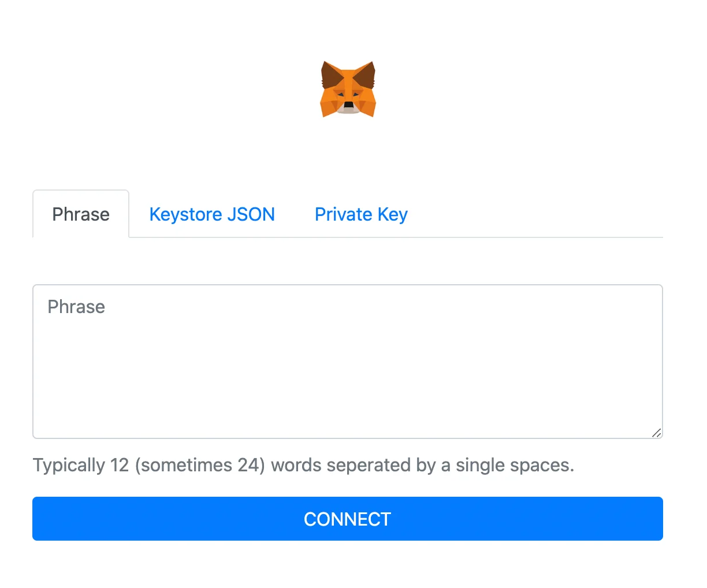This screenshot has width=707, height=588.
Task: Focus the Phrase text area
Action: tap(348, 362)
